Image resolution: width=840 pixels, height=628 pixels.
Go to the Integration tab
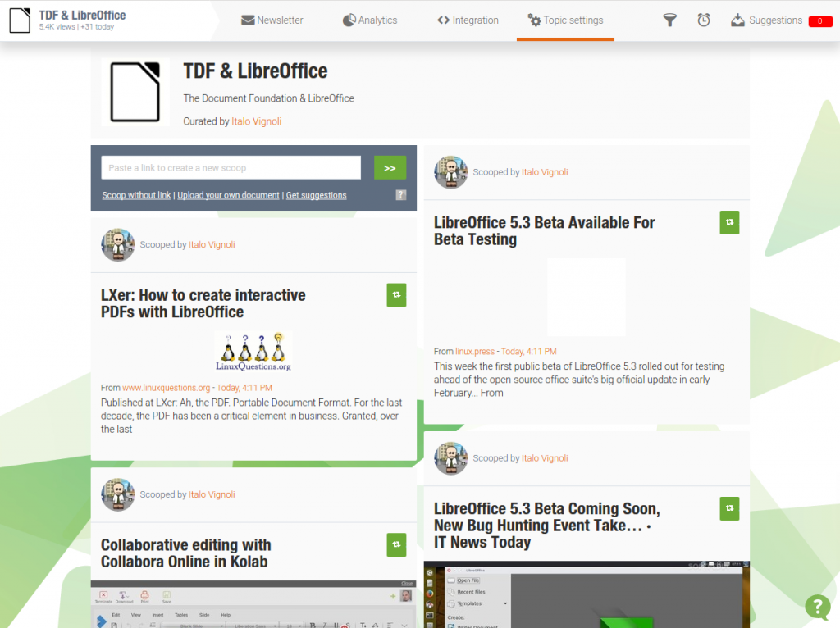tap(468, 20)
